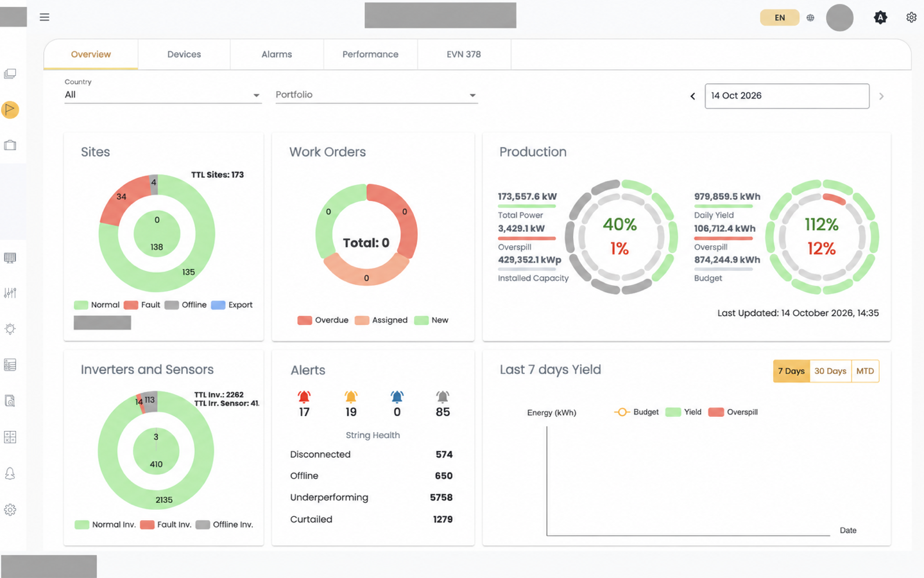Select the 7 Days yield range

(x=791, y=371)
